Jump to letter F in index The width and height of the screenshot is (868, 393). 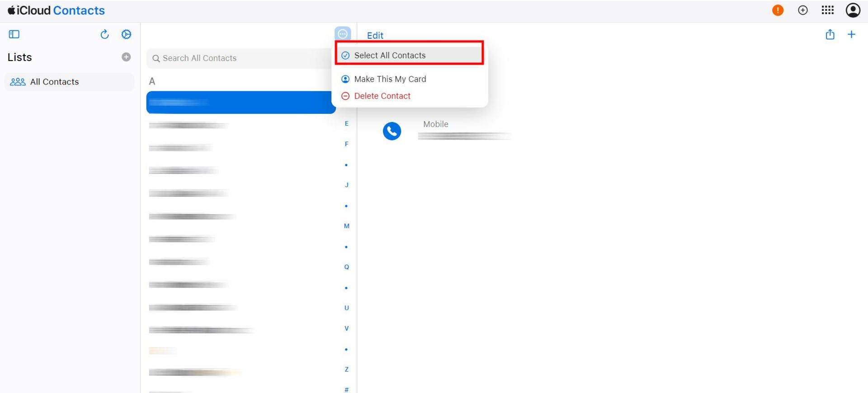(347, 144)
